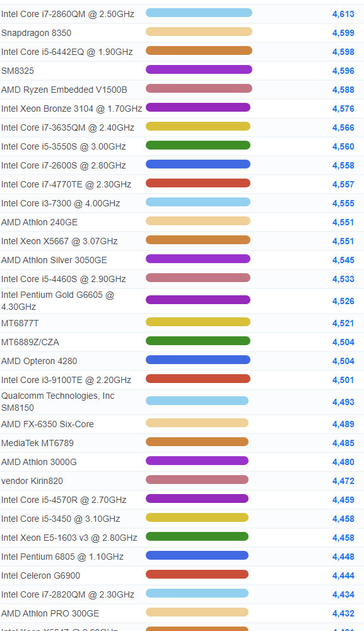The width and height of the screenshot is (364, 631).
Task: Select Intel Core i5-4460S @ 2.90GHz link
Action: click(x=64, y=279)
